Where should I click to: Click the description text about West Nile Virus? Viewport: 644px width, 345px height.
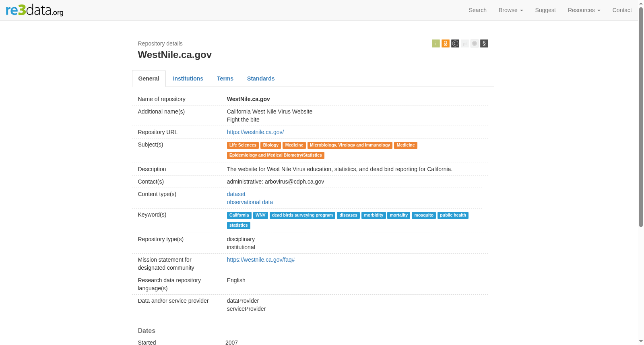[x=340, y=169]
